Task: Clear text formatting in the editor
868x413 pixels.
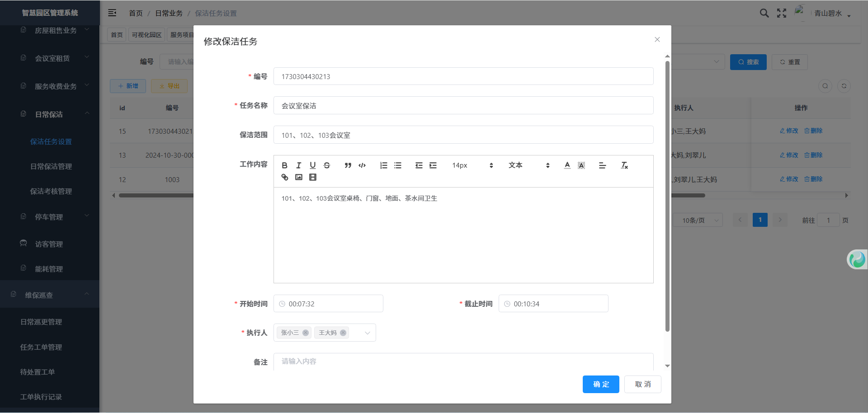Action: pyautogui.click(x=624, y=165)
